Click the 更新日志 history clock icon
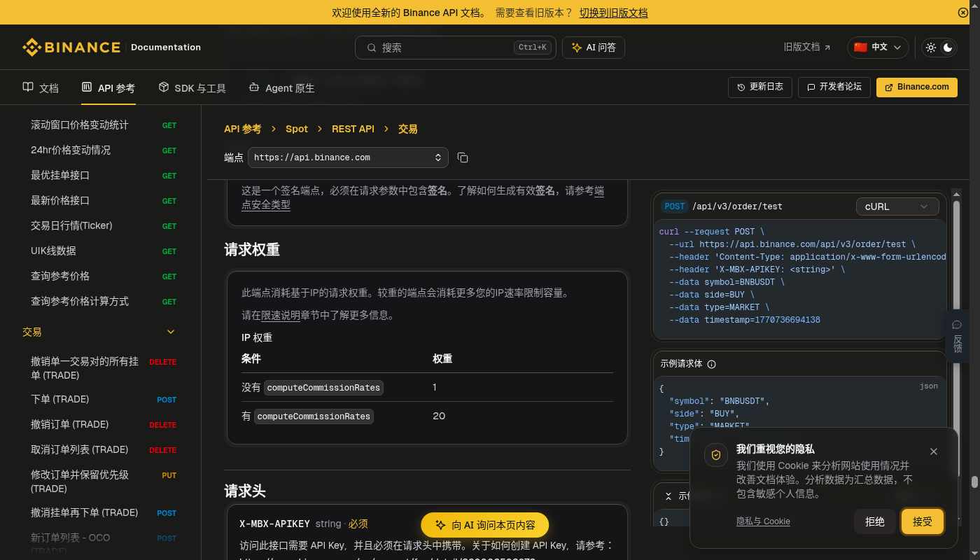This screenshot has height=560, width=980. (x=741, y=87)
